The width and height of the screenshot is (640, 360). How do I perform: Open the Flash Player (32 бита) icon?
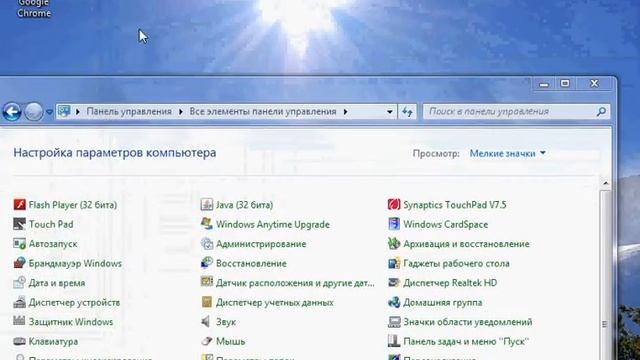tap(20, 204)
